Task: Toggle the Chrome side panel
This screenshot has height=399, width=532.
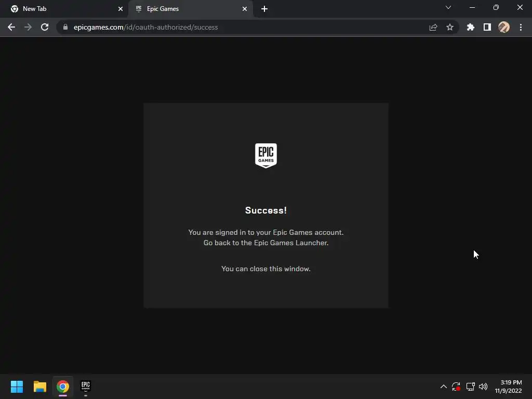Action: point(487,27)
